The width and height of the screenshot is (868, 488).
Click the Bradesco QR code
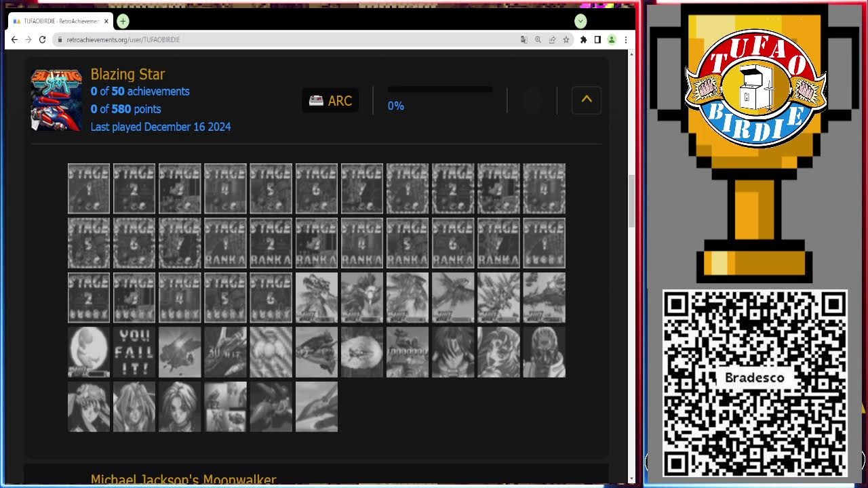click(755, 384)
